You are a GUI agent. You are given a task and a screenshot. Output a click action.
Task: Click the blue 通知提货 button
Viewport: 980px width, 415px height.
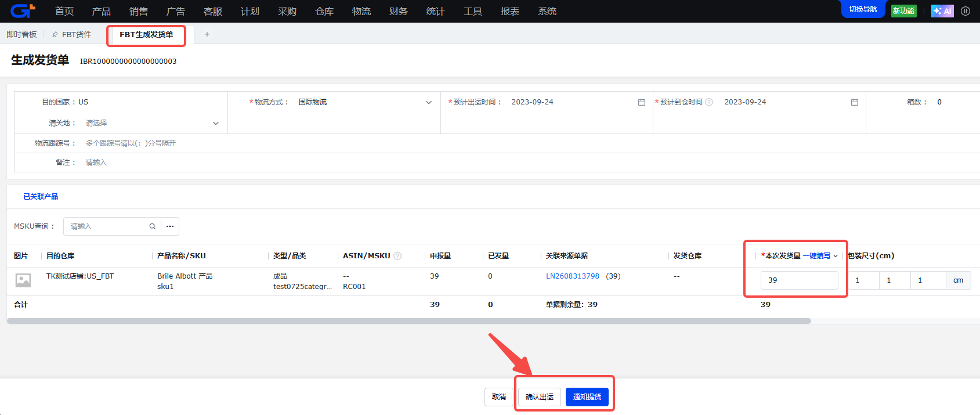point(587,397)
